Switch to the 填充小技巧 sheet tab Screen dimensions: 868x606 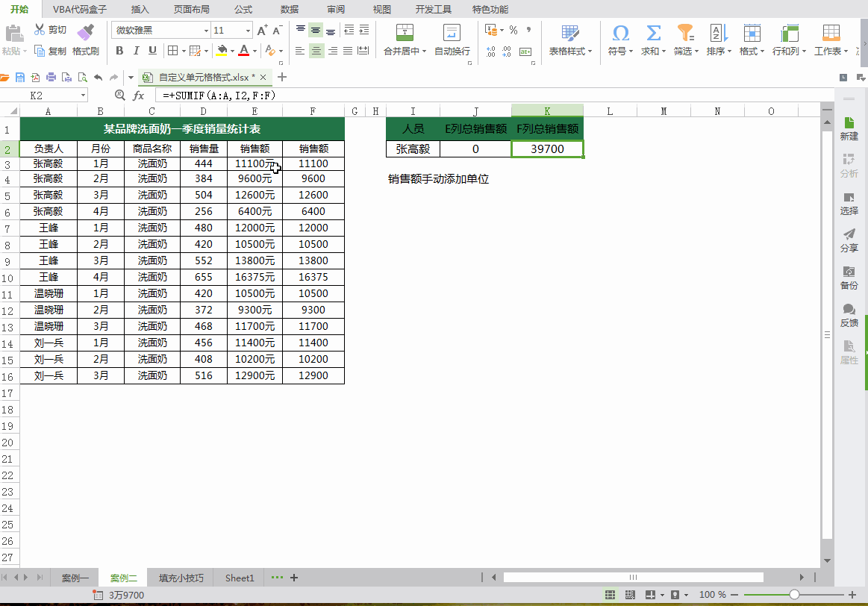coord(181,578)
